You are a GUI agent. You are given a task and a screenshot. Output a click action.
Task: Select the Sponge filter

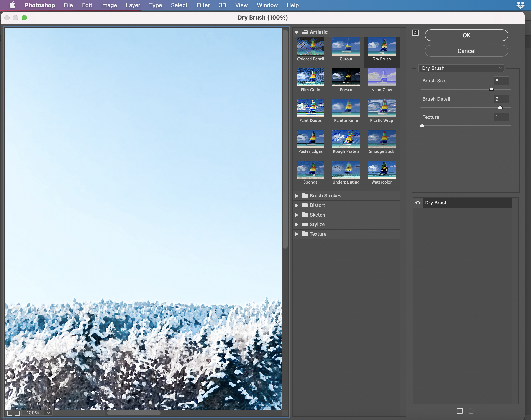[x=310, y=169]
